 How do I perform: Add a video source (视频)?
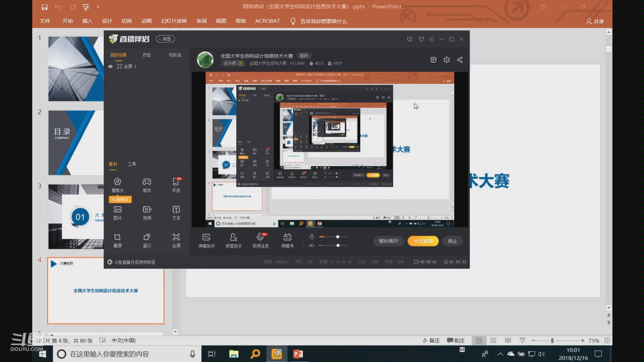click(147, 213)
